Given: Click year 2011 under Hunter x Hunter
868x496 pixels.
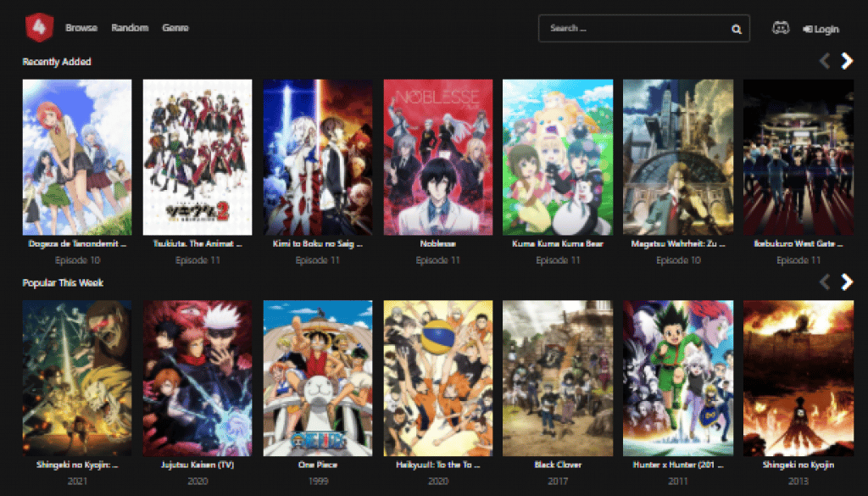Looking at the screenshot, I should coord(678,482).
